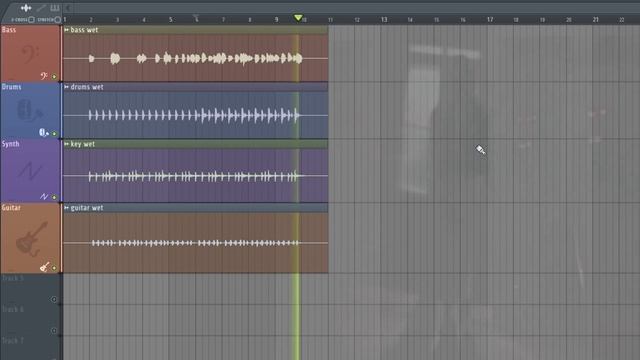This screenshot has height=360, width=640.
Task: Open the 'bass wet' clip menu arrow
Action: tap(67, 30)
